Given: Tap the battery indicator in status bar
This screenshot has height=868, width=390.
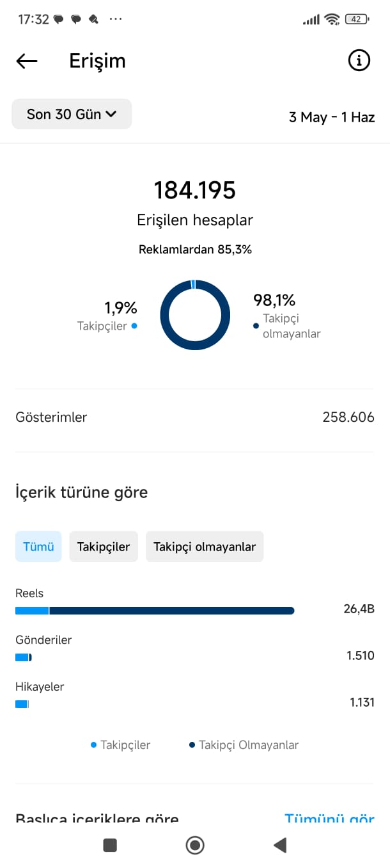Looking at the screenshot, I should (357, 19).
